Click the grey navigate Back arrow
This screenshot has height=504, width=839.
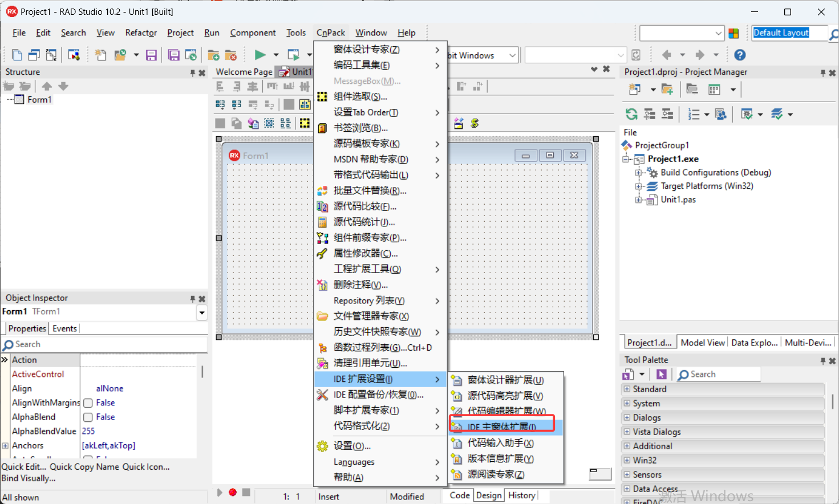[x=666, y=55]
